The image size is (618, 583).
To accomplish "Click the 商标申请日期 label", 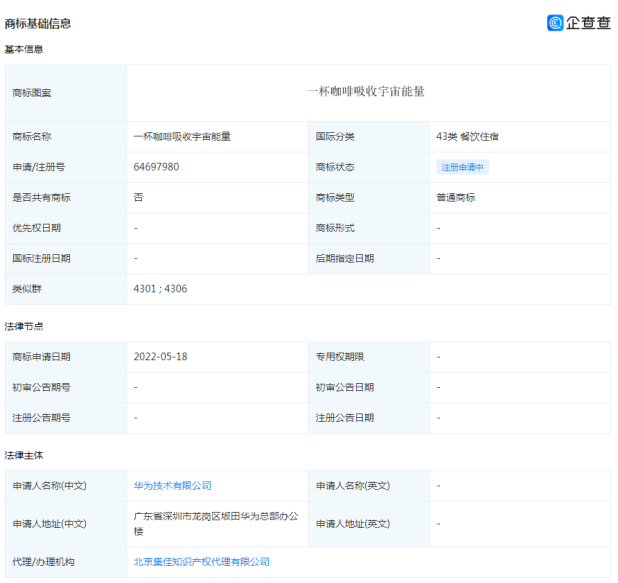I will pyautogui.click(x=41, y=357).
